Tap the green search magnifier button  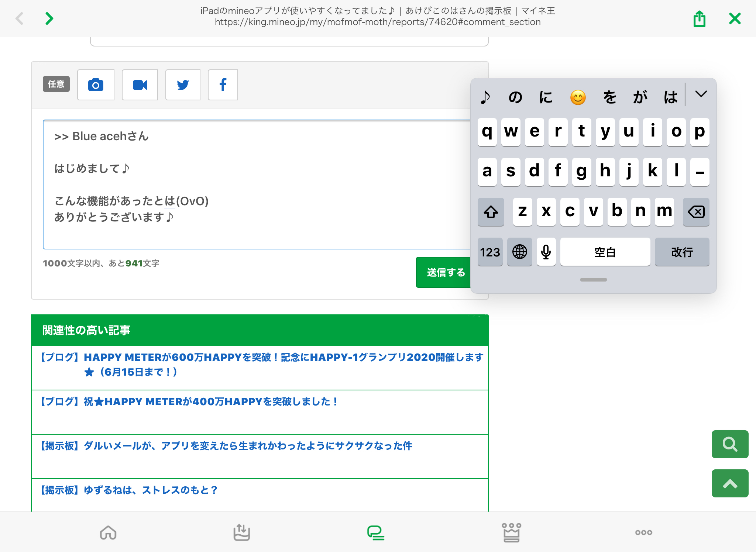[x=730, y=444]
